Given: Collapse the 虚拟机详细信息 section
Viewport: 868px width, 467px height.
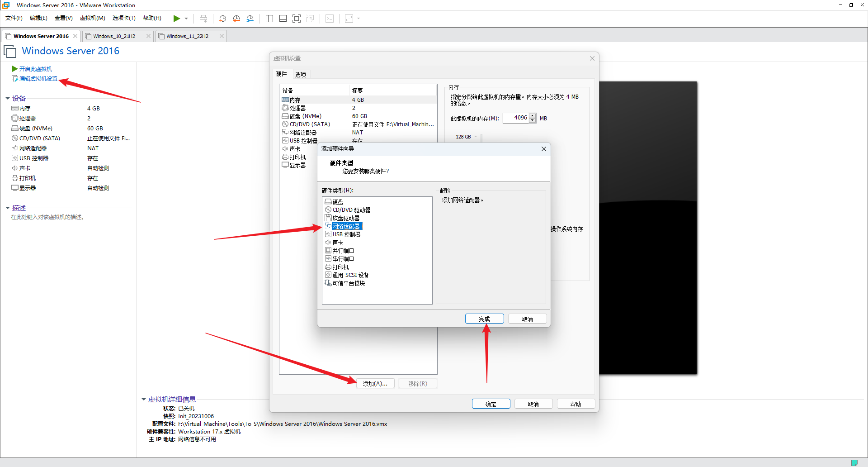Looking at the screenshot, I should click(144, 399).
